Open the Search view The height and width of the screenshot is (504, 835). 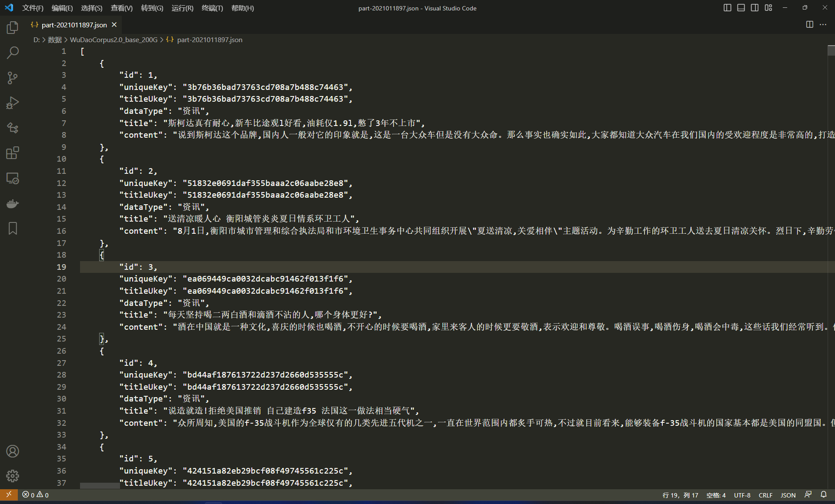coord(13,52)
